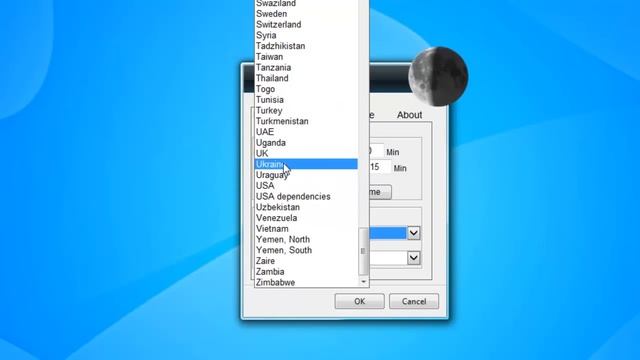Select Uganda in the country list

pos(306,143)
